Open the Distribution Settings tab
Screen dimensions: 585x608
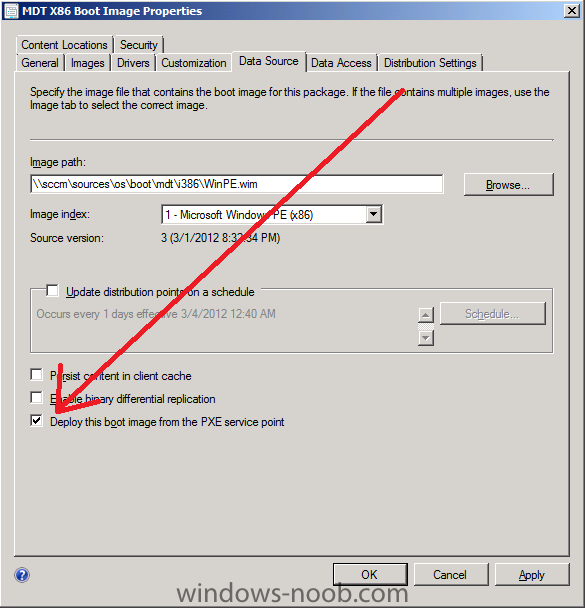point(430,63)
